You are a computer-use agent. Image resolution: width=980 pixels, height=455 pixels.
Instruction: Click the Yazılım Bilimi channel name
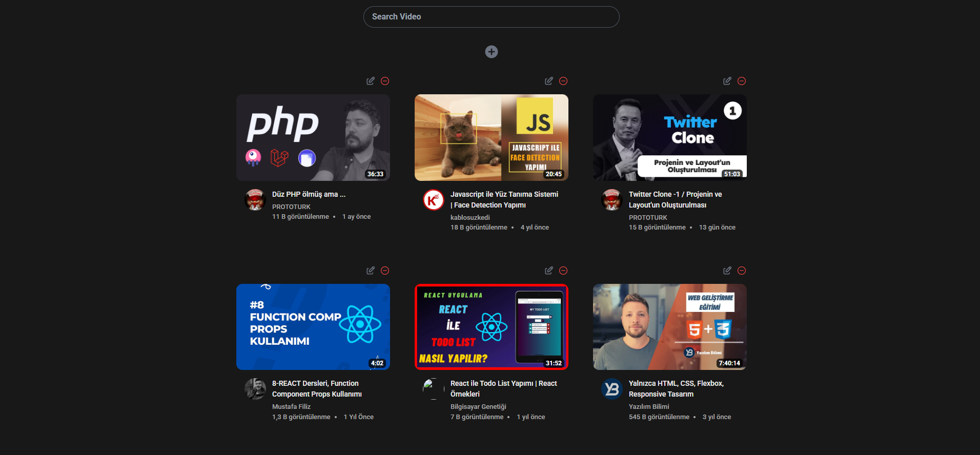649,407
